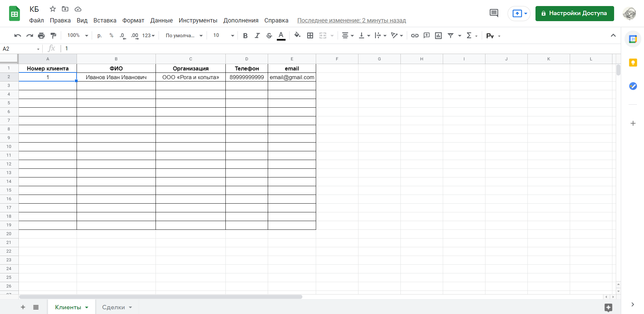The width and height of the screenshot is (644, 314).
Task: Click the print icon in toolbar
Action: 41,36
